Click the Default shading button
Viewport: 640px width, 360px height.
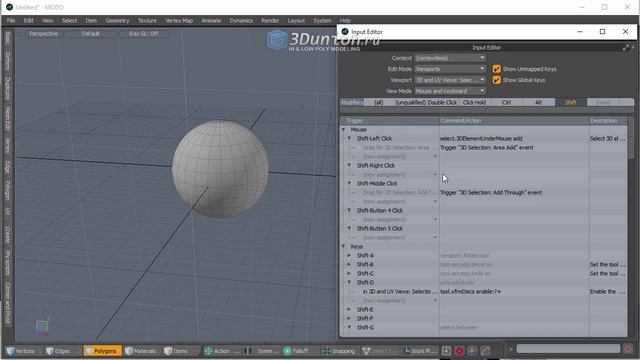(90, 34)
